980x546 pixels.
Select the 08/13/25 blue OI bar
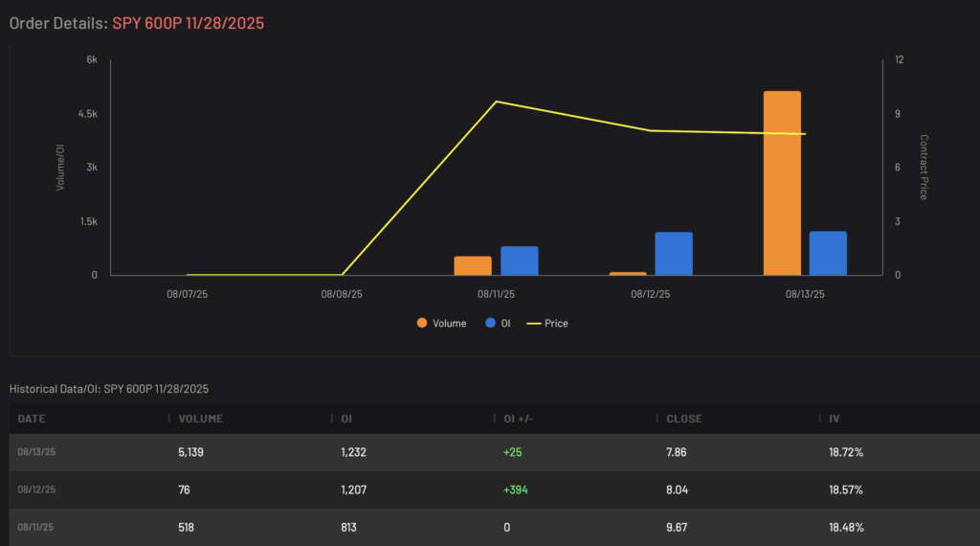(828, 253)
